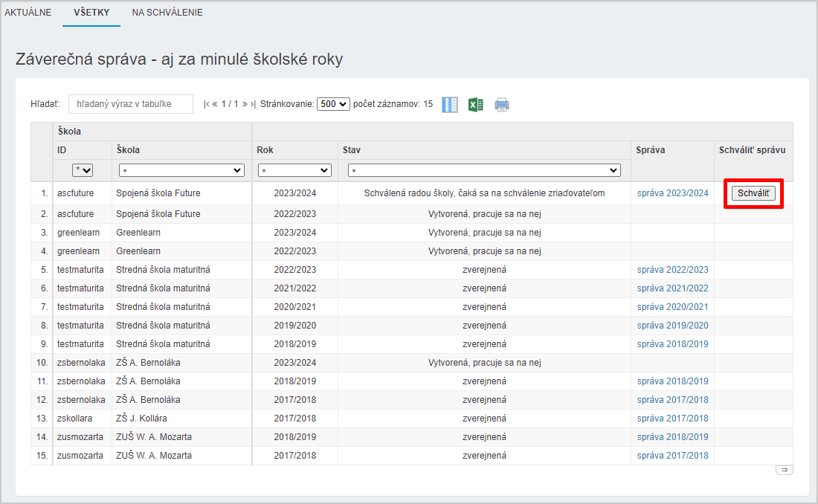
Task: Focus the Hľadať search field
Action: [x=130, y=104]
